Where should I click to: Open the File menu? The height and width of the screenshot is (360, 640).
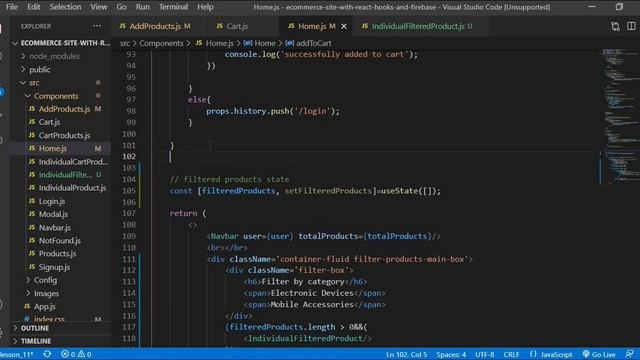pos(12,7)
